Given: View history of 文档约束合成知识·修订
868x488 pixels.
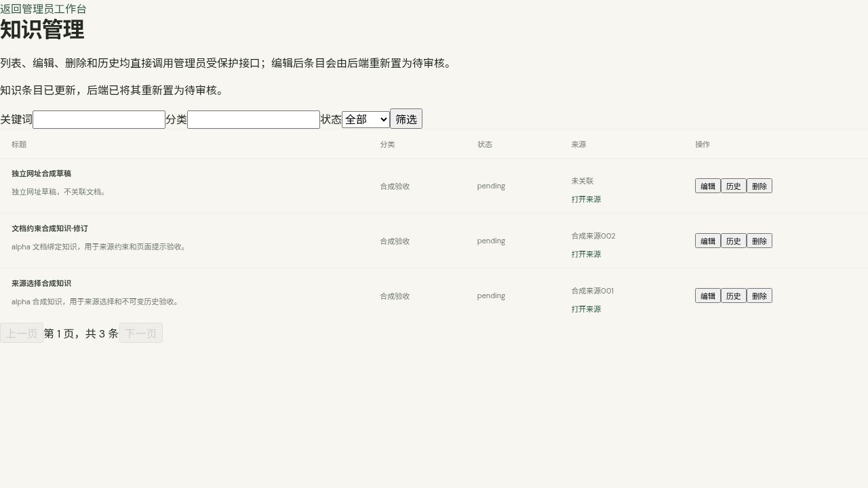Looking at the screenshot, I should (734, 241).
